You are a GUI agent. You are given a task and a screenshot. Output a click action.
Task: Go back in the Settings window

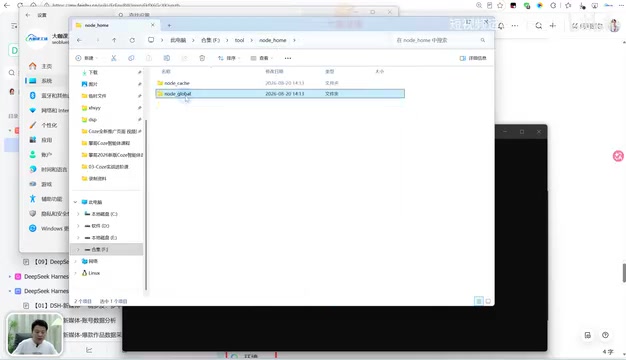[28, 15]
